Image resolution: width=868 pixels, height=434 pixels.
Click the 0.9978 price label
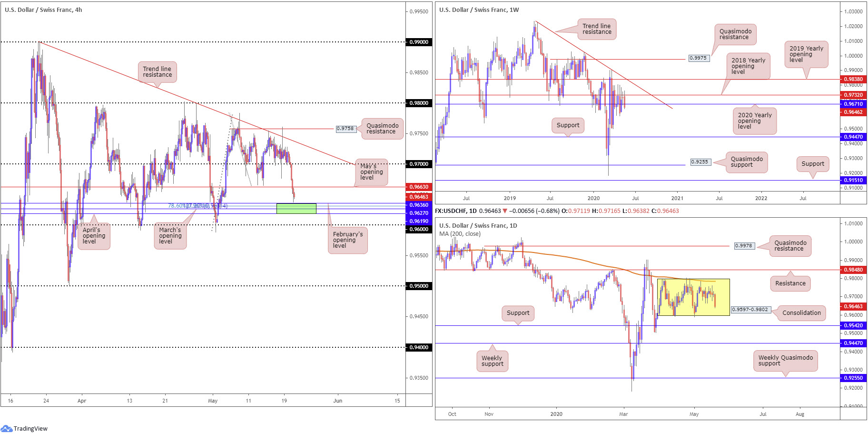tap(744, 246)
